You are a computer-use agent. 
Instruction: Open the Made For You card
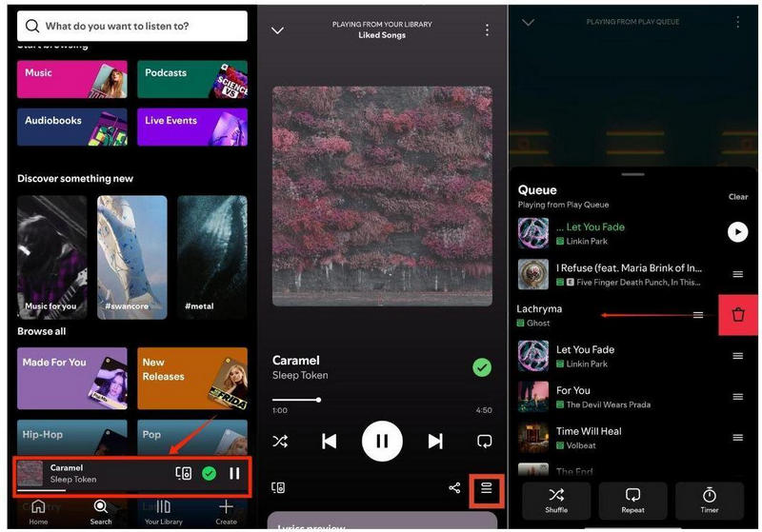coord(72,378)
